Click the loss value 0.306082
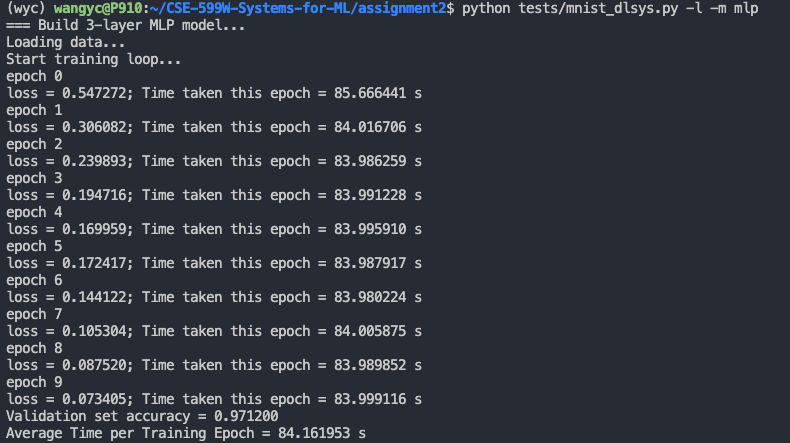 [x=92, y=128]
